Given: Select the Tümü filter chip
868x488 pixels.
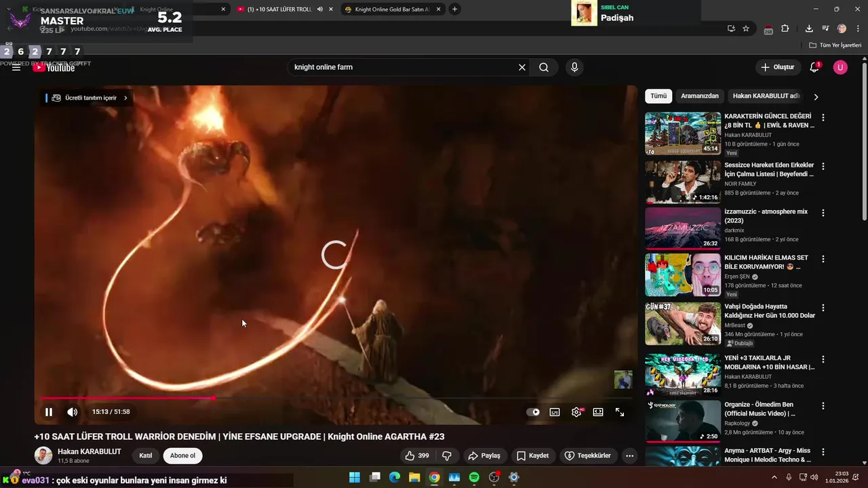Looking at the screenshot, I should (x=658, y=96).
